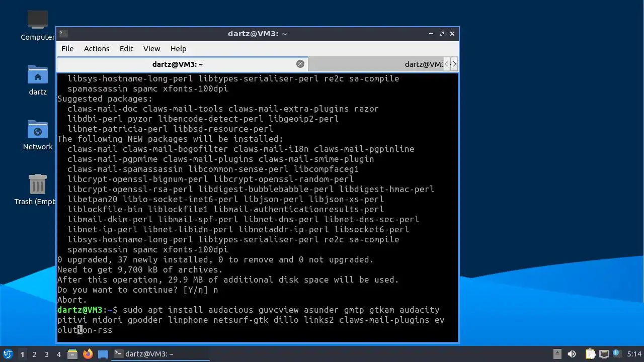Switch to workspace 1
The height and width of the screenshot is (362, 644).
[x=22, y=354]
